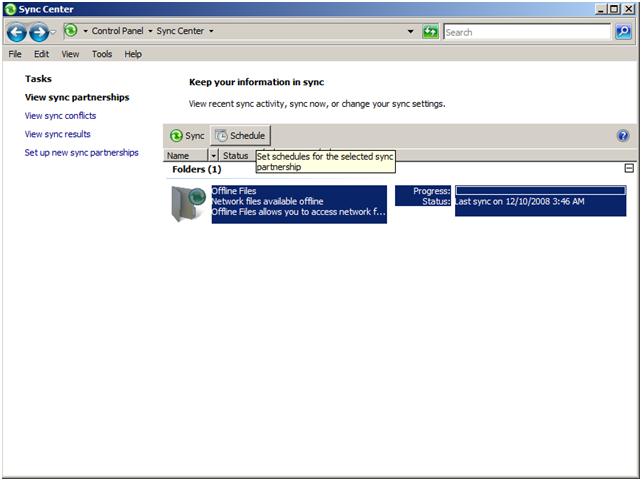Click the Folders (1) group heading
The width and height of the screenshot is (642, 481).
(x=197, y=169)
